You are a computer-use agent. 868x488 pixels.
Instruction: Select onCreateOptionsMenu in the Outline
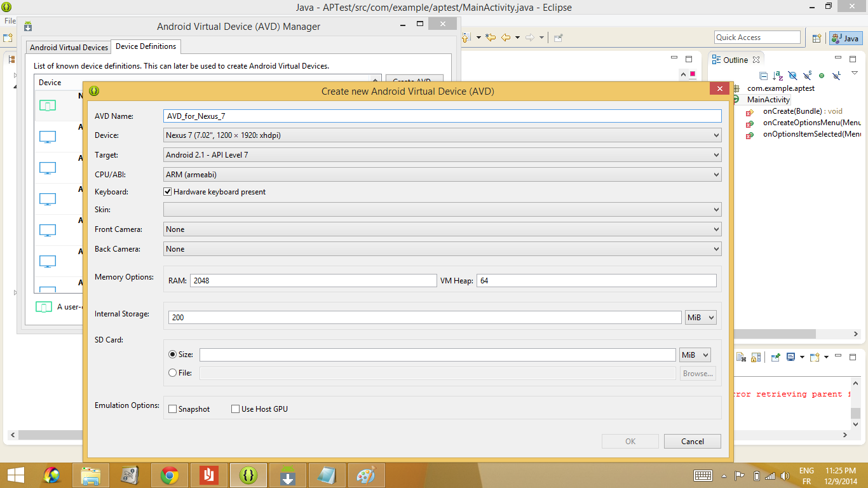click(812, 123)
